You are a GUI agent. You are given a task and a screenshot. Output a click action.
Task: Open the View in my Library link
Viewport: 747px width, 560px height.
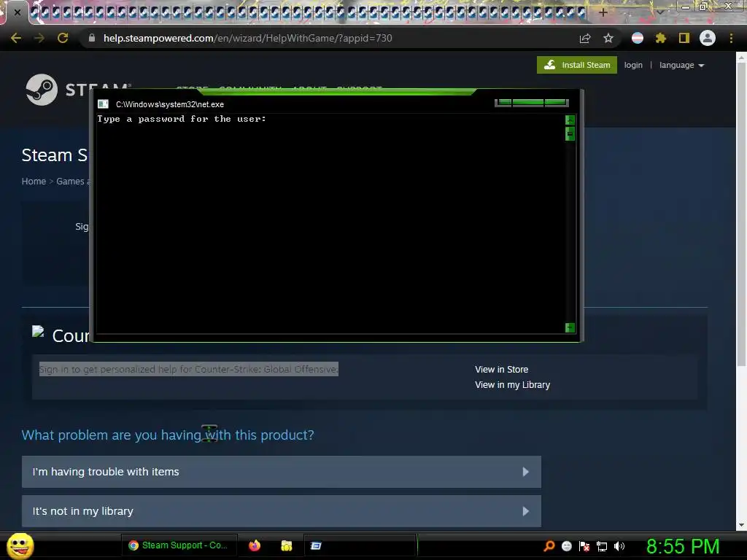coord(512,385)
